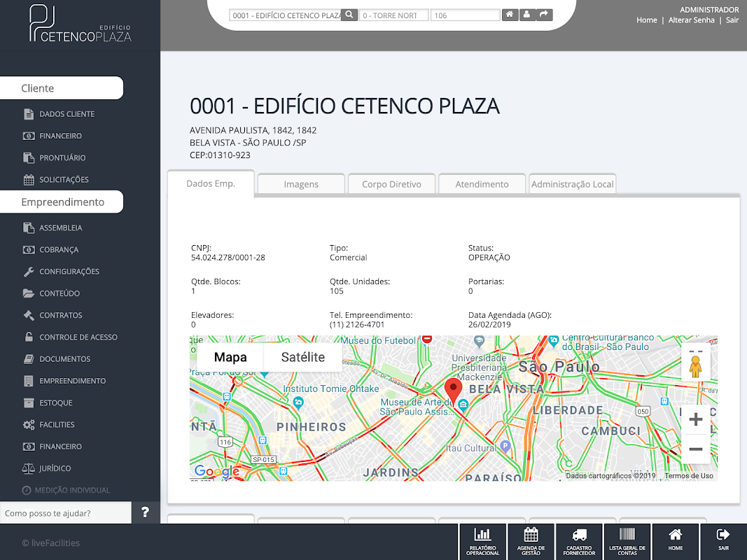Viewport: 747px width, 560px height.
Task: Open Estoque archive box icon
Action: 29,402
